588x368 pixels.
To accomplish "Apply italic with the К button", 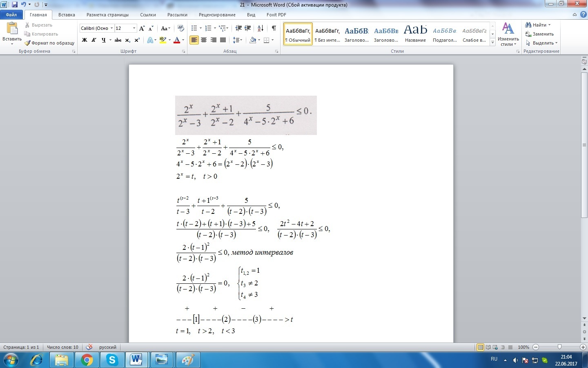I will (x=94, y=40).
